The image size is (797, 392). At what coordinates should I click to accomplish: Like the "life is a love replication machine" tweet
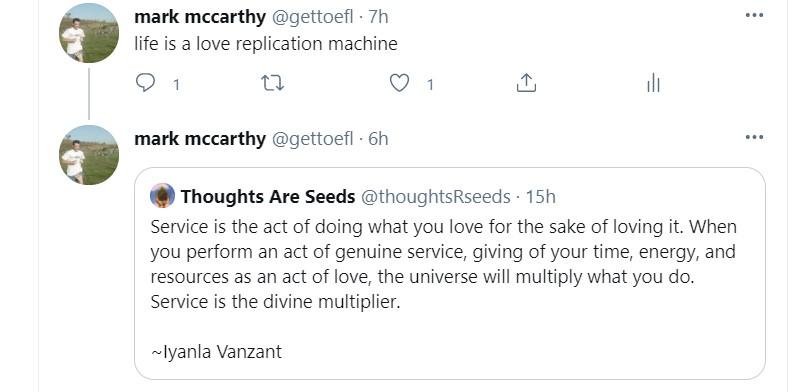[x=399, y=82]
